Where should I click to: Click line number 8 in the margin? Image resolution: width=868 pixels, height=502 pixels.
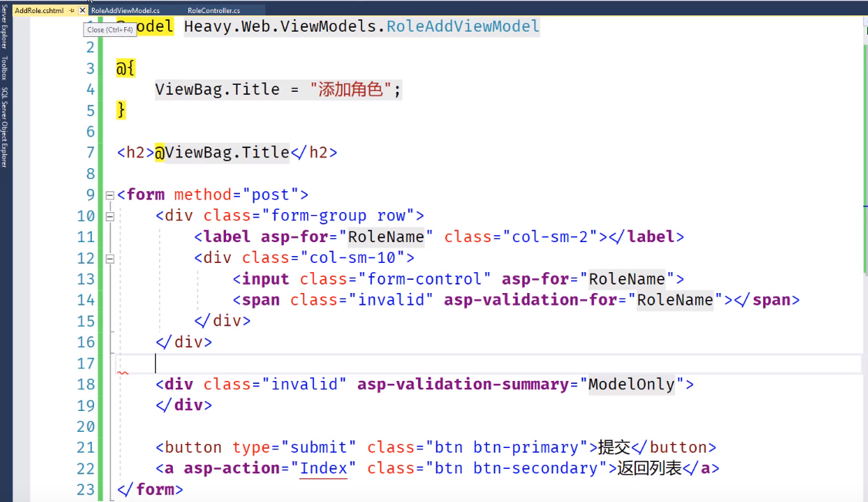point(90,174)
